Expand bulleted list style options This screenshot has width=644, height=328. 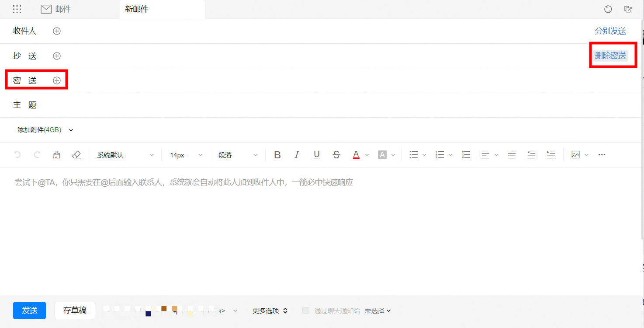[x=424, y=155]
